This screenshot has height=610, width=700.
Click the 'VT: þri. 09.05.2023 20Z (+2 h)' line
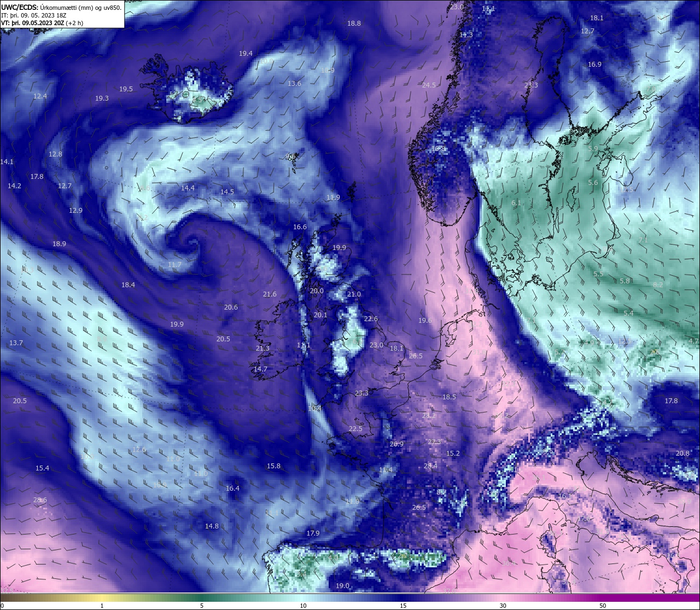click(42, 23)
